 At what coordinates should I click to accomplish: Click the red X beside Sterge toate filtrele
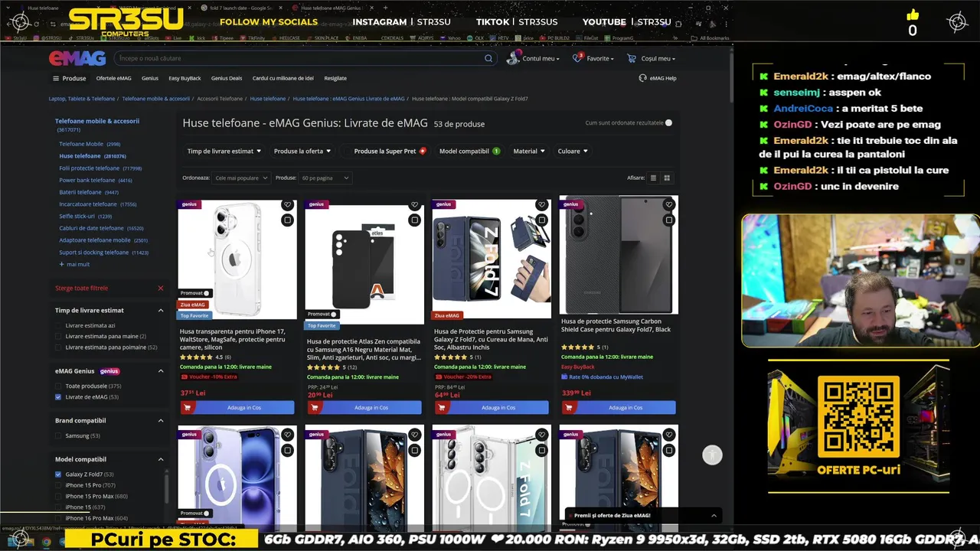click(161, 288)
